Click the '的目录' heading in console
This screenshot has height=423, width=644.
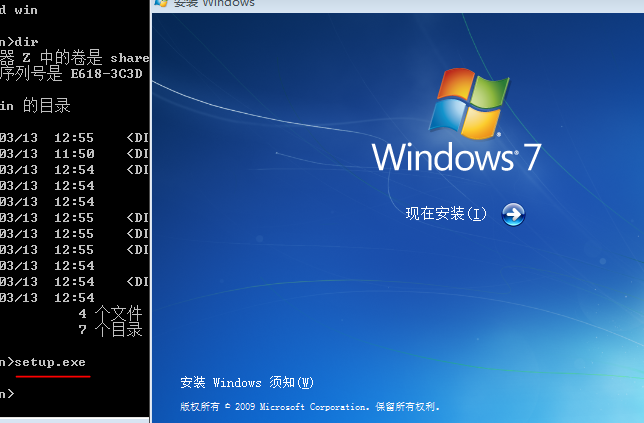pyautogui.click(x=46, y=106)
